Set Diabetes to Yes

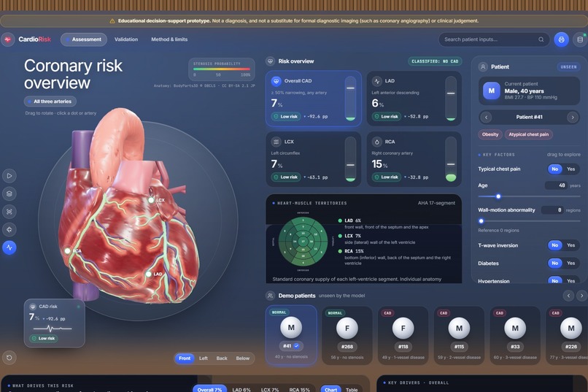(570, 264)
